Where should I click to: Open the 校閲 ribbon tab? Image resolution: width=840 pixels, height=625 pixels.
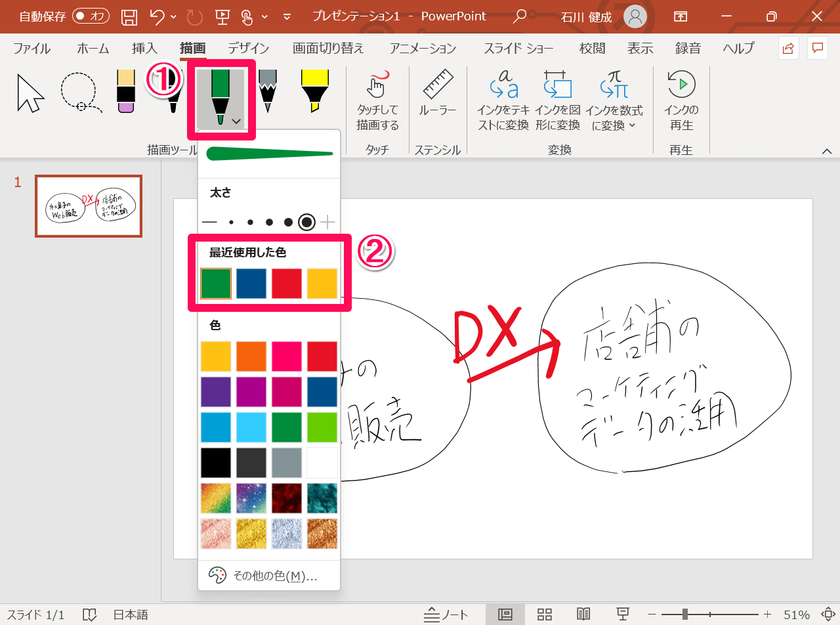(x=593, y=48)
